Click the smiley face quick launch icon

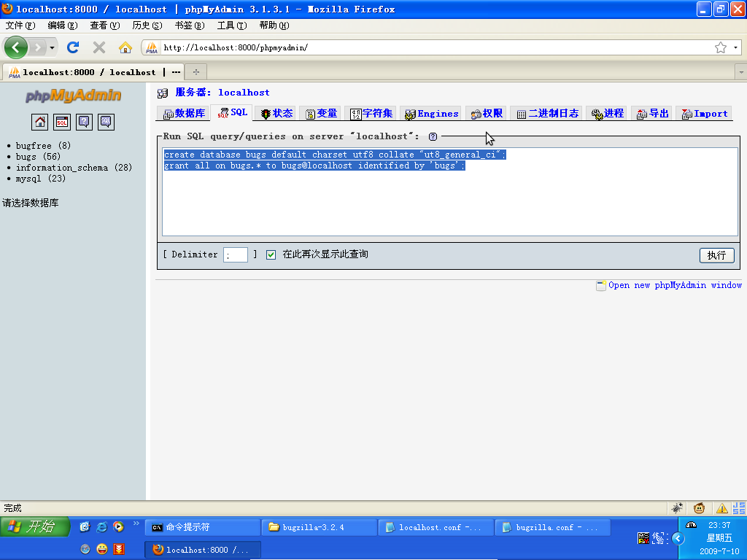[102, 549]
